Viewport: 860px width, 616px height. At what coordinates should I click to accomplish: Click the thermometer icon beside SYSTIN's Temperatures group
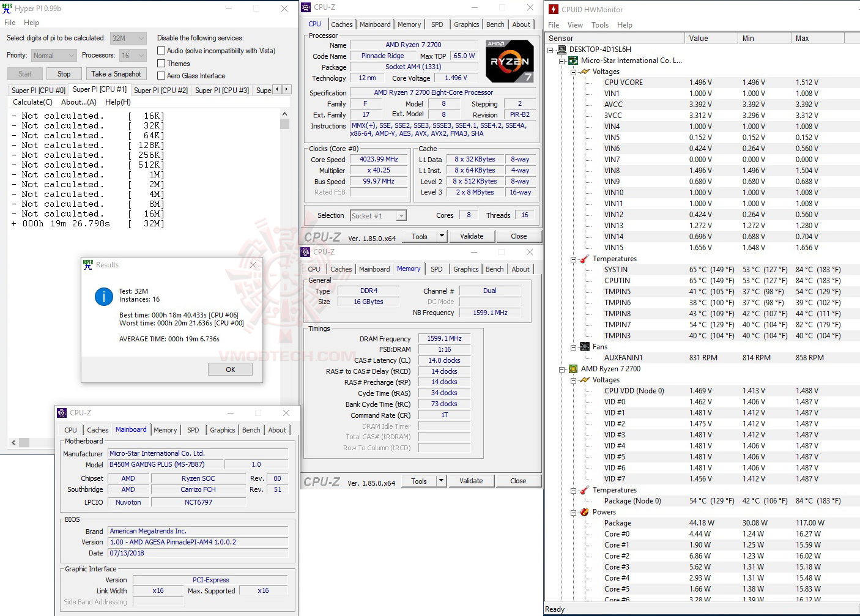(585, 259)
